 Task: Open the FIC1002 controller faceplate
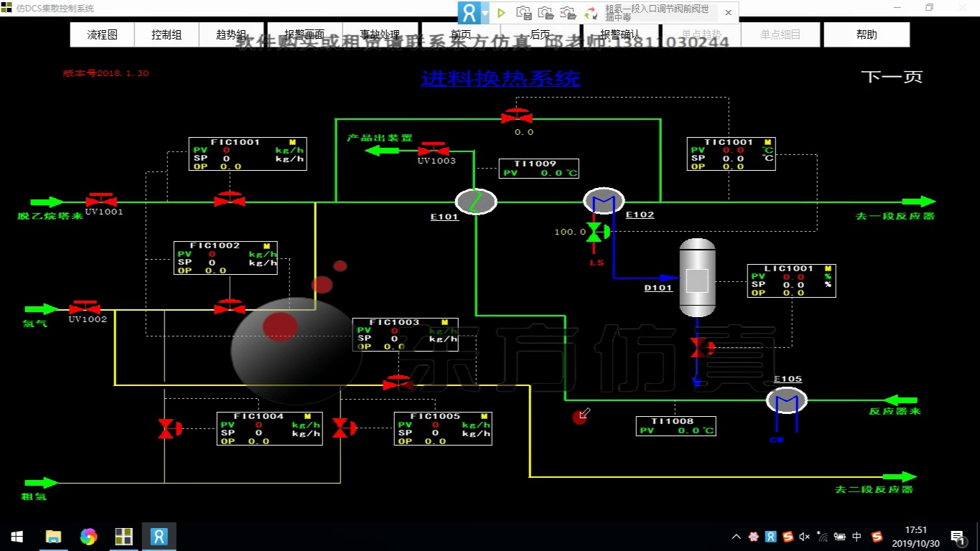pos(225,258)
